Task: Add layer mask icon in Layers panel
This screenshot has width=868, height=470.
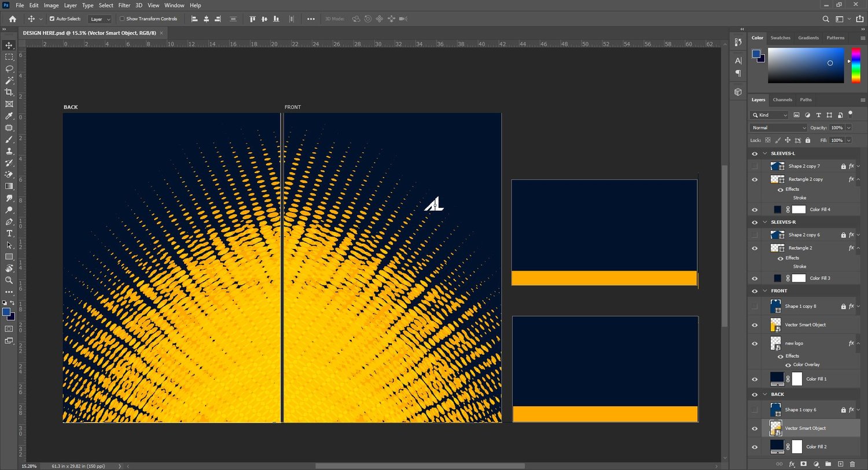Action: [803, 464]
